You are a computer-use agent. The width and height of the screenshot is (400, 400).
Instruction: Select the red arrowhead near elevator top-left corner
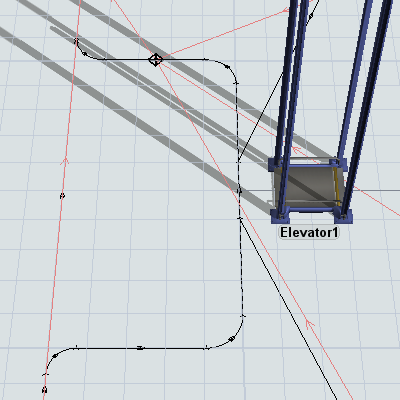pyautogui.click(x=296, y=150)
